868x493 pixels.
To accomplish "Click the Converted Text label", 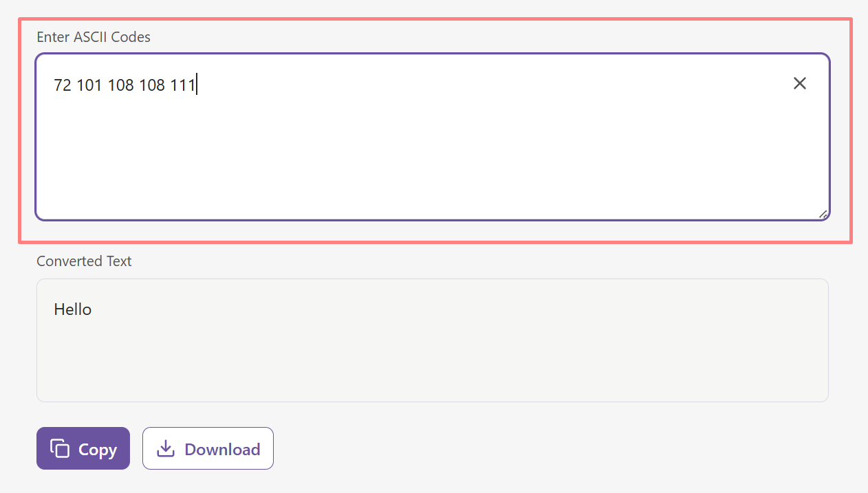I will click(84, 261).
